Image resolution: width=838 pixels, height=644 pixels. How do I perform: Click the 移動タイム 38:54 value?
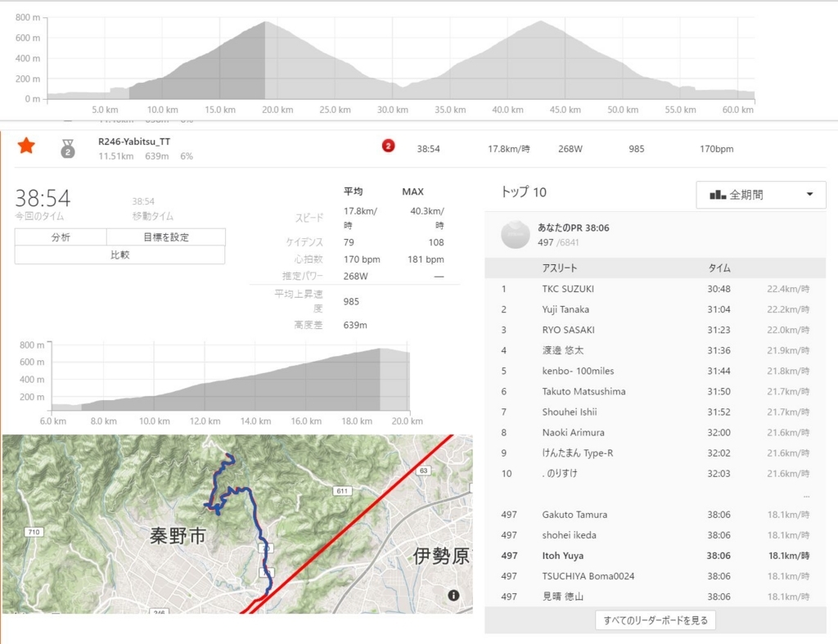[x=143, y=201]
